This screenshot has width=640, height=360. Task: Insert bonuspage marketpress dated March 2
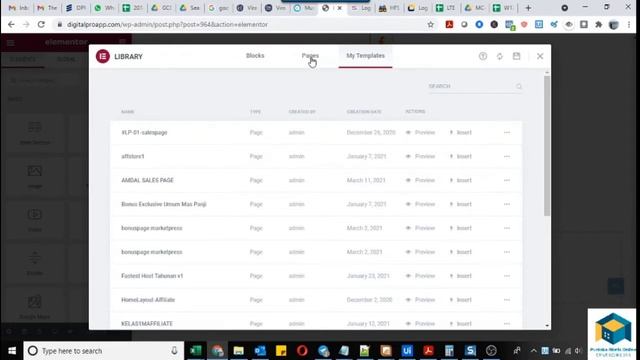point(460,252)
